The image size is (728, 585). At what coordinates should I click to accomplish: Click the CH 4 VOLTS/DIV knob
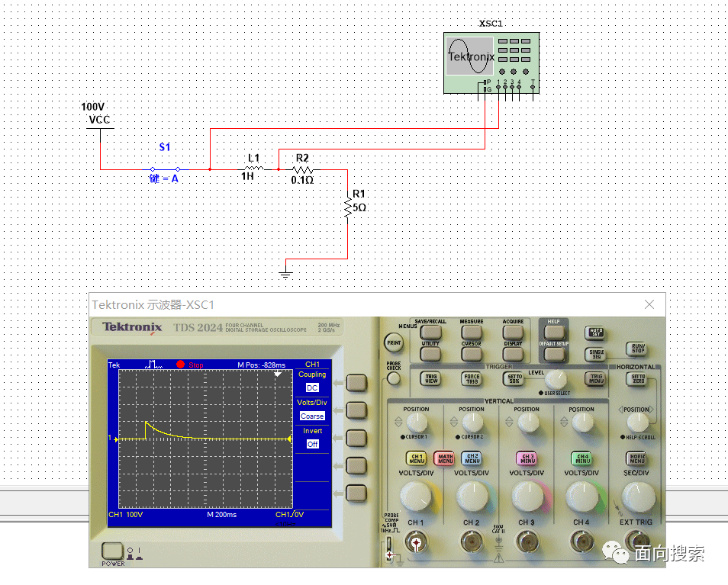583,497
